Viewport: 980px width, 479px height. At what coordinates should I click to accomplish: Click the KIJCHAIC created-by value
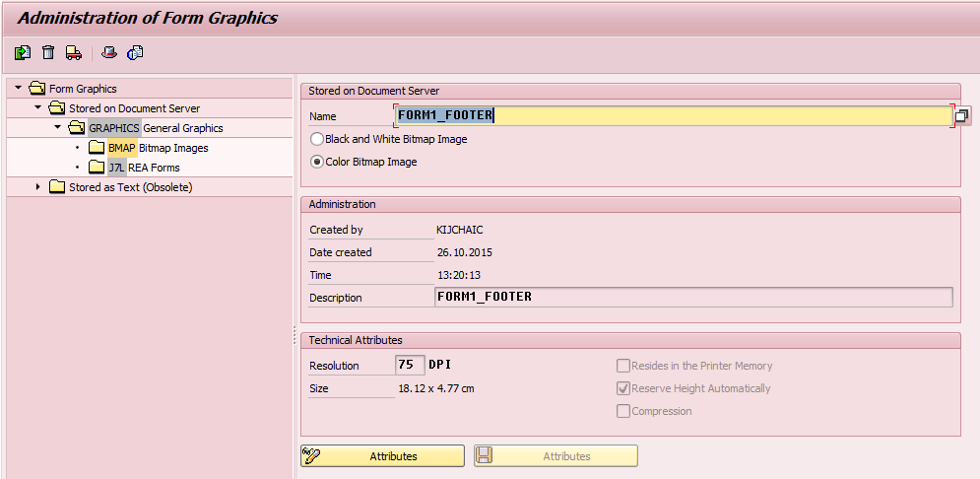(459, 230)
